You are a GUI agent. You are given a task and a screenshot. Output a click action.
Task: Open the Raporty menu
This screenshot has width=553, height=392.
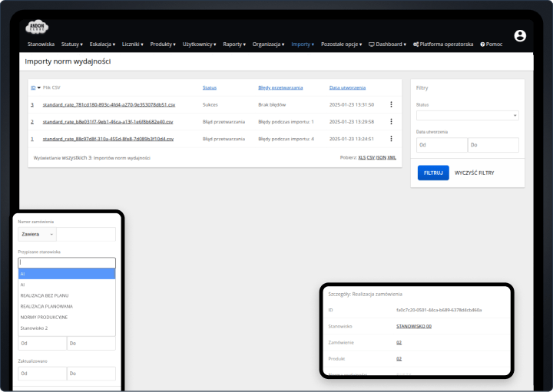(x=234, y=44)
